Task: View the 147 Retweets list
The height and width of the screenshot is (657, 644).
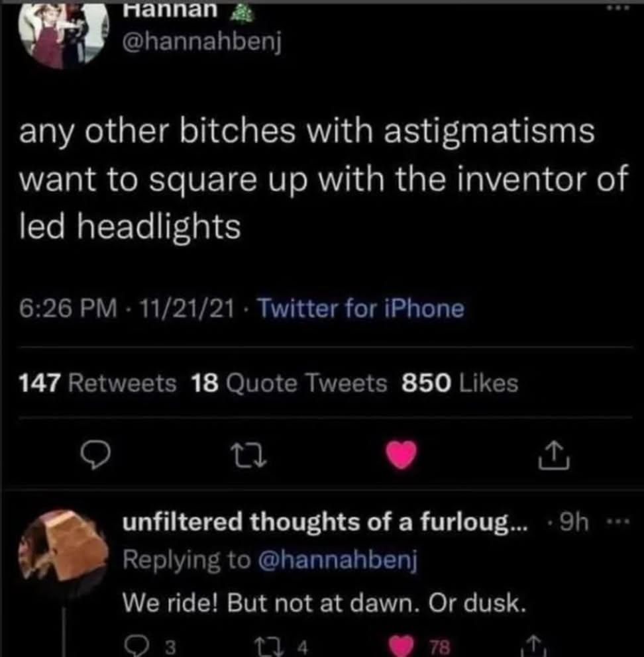Action: coord(99,383)
